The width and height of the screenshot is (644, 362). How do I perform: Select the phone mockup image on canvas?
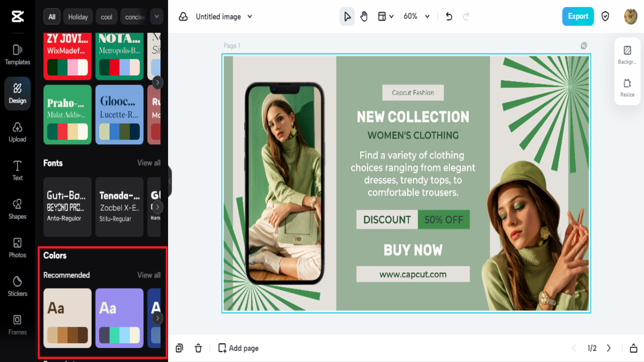tap(284, 184)
